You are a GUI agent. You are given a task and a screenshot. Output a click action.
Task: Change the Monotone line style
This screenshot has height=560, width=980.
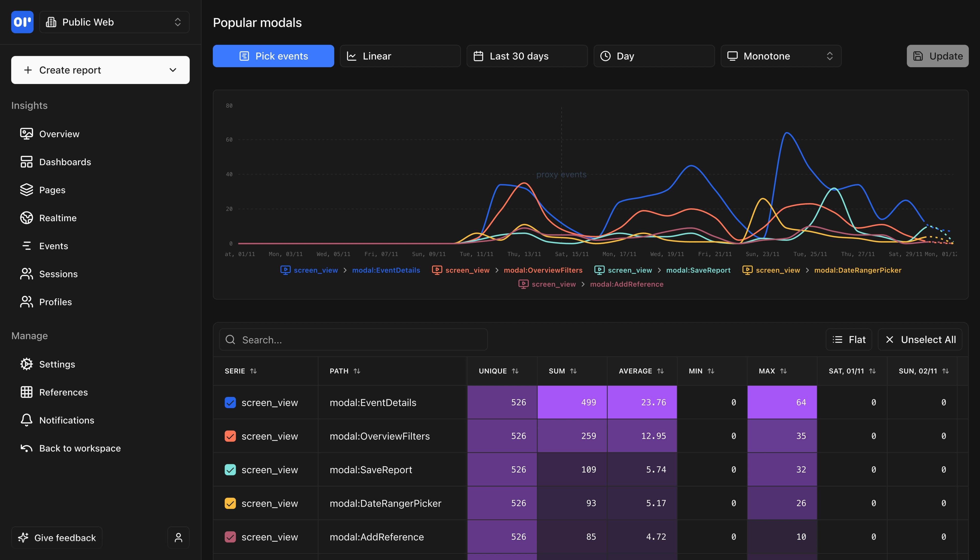[x=780, y=56]
